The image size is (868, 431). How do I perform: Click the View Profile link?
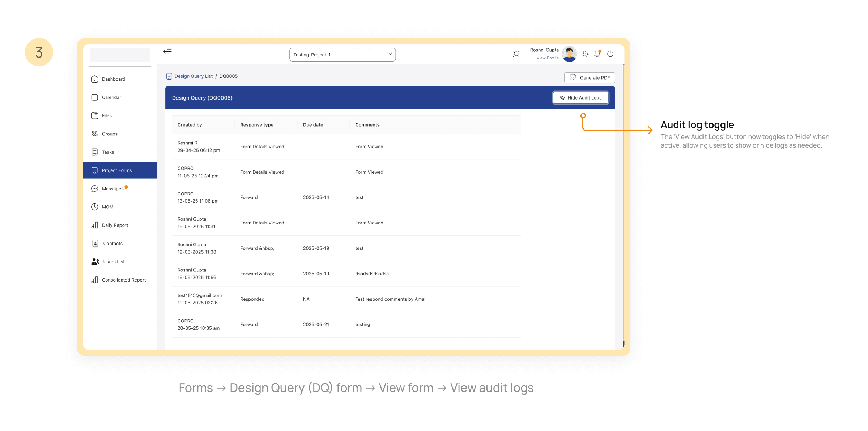548,58
